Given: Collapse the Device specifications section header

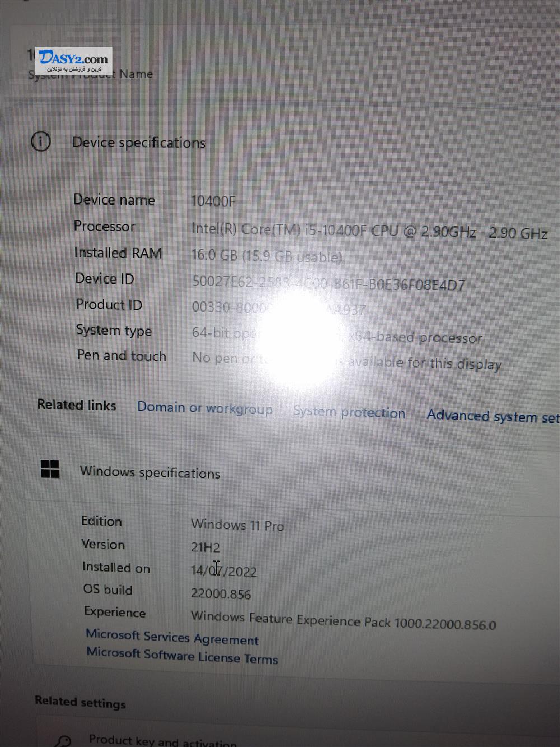Looking at the screenshot, I should (x=286, y=142).
